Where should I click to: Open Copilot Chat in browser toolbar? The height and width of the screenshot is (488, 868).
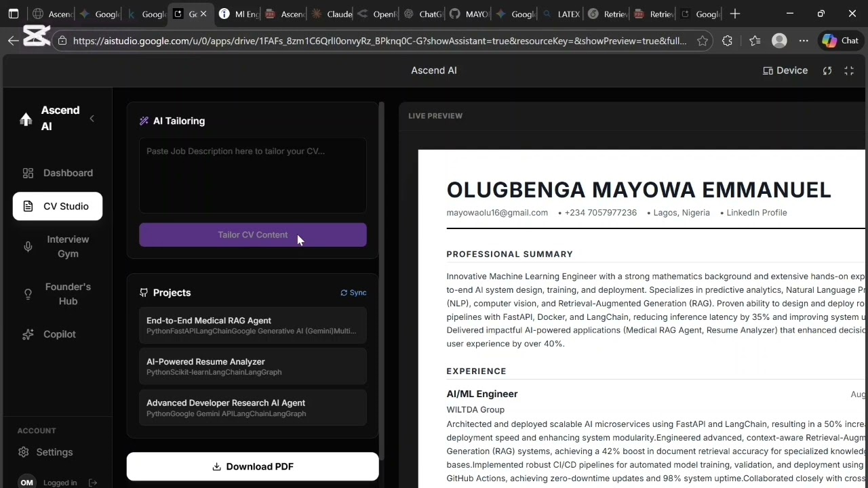pos(840,41)
